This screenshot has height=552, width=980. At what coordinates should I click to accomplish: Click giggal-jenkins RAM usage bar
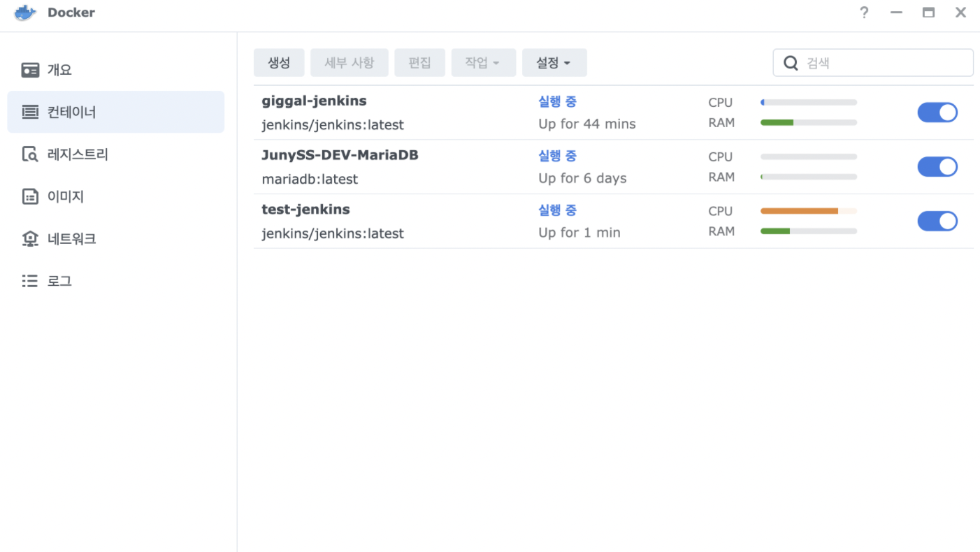(x=809, y=122)
